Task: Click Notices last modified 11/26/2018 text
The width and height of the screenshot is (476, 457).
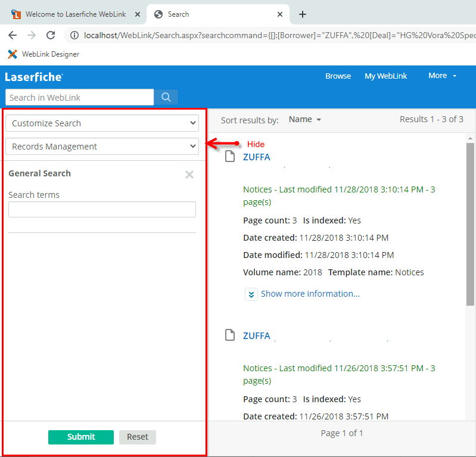Action: [x=339, y=374]
